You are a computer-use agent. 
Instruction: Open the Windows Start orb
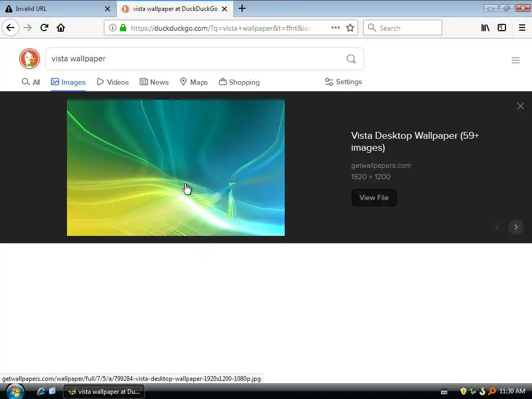click(15, 392)
